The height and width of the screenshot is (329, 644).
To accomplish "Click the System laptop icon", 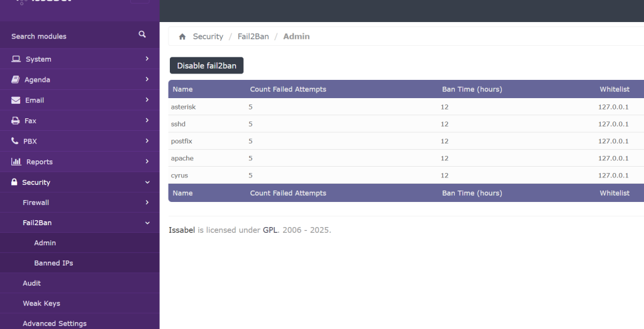I will coord(16,59).
